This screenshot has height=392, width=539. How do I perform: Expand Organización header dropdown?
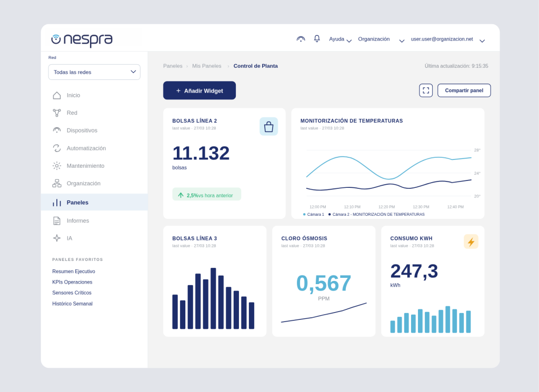point(381,39)
